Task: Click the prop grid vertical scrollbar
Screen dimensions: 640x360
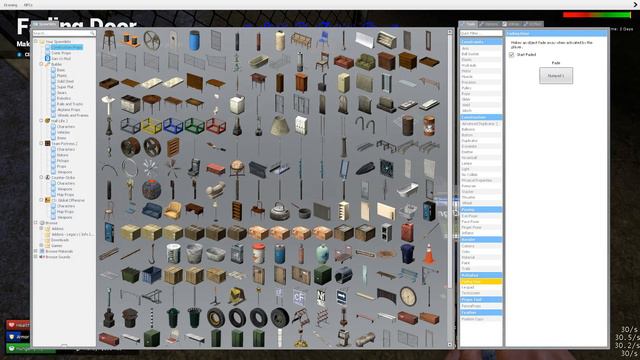Action: 450,161
